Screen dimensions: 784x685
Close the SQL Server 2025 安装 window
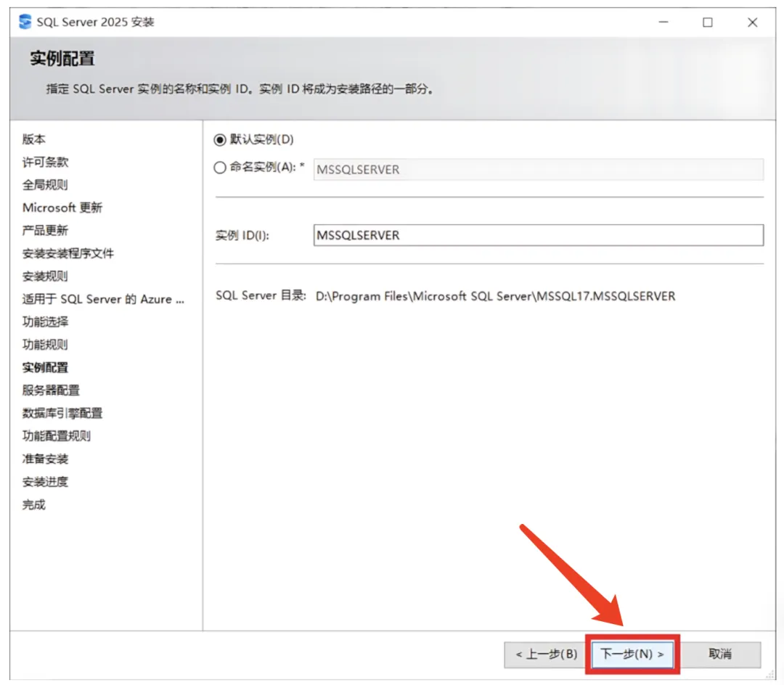pos(753,22)
